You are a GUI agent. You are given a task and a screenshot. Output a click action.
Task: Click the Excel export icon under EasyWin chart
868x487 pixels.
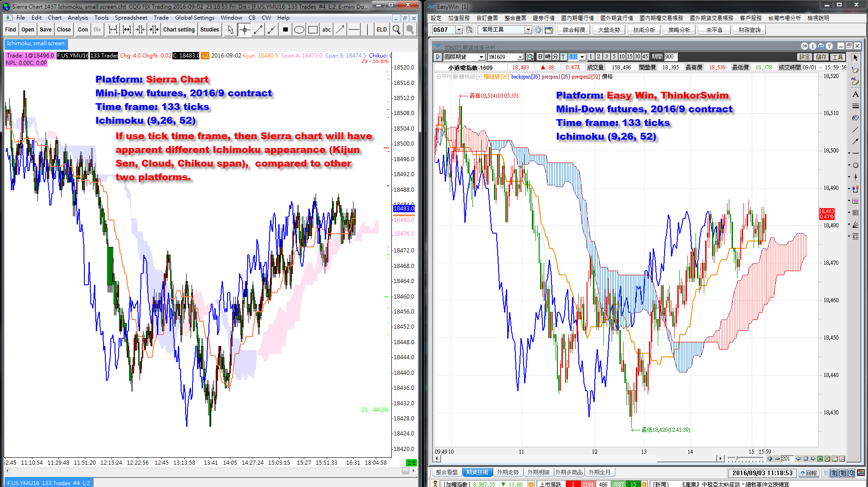(820, 459)
